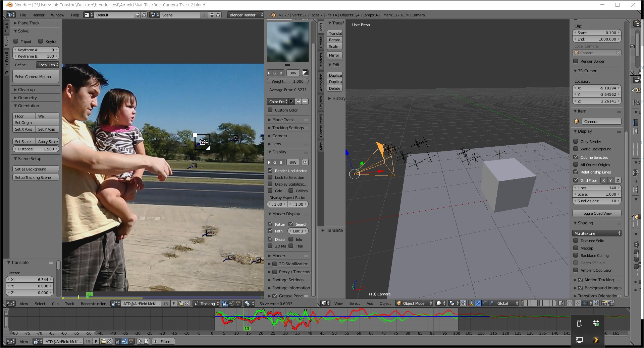
Task: Click the Blender logo icon in header
Action: [273, 15]
